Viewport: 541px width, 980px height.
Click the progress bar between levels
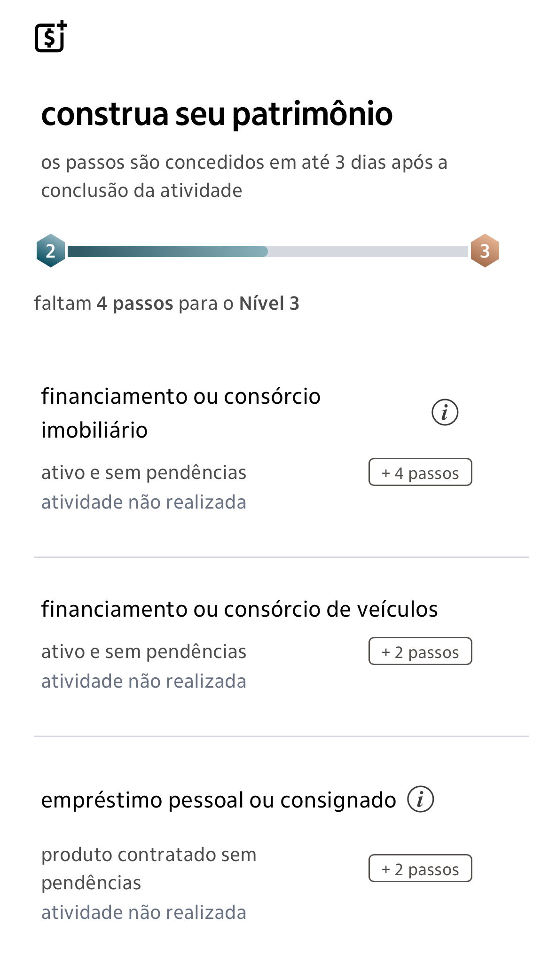coord(267,251)
